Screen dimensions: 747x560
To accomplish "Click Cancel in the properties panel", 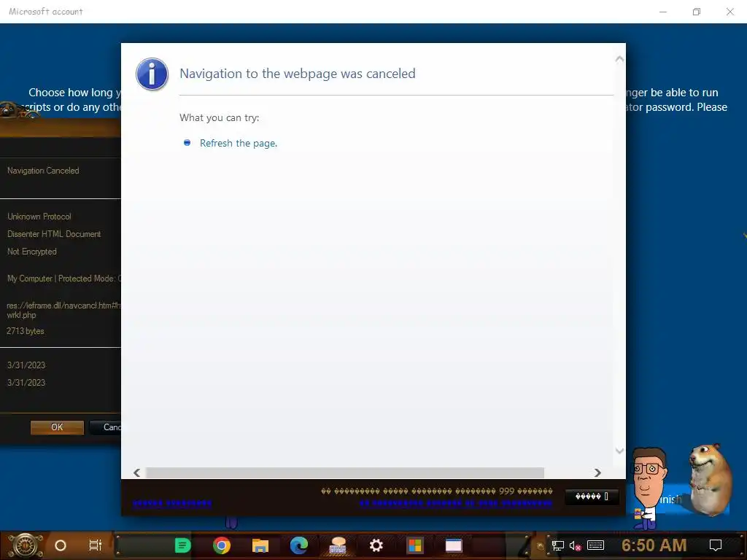I will [x=106, y=427].
